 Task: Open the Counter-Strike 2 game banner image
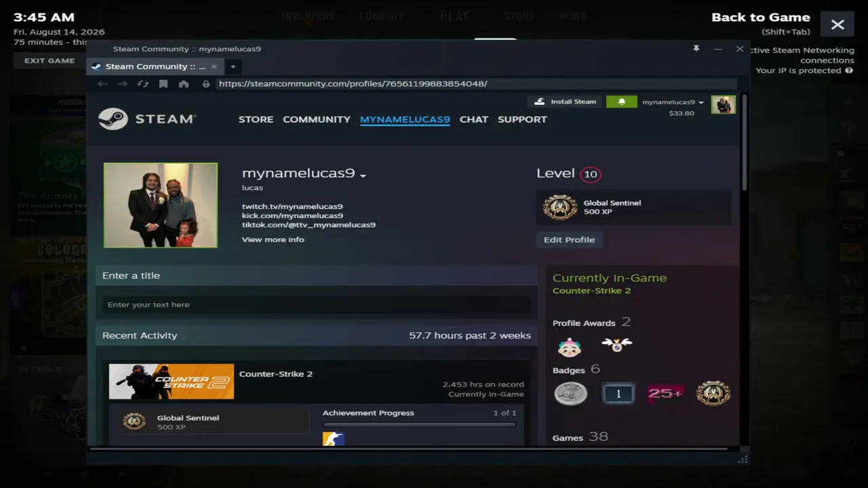[172, 382]
